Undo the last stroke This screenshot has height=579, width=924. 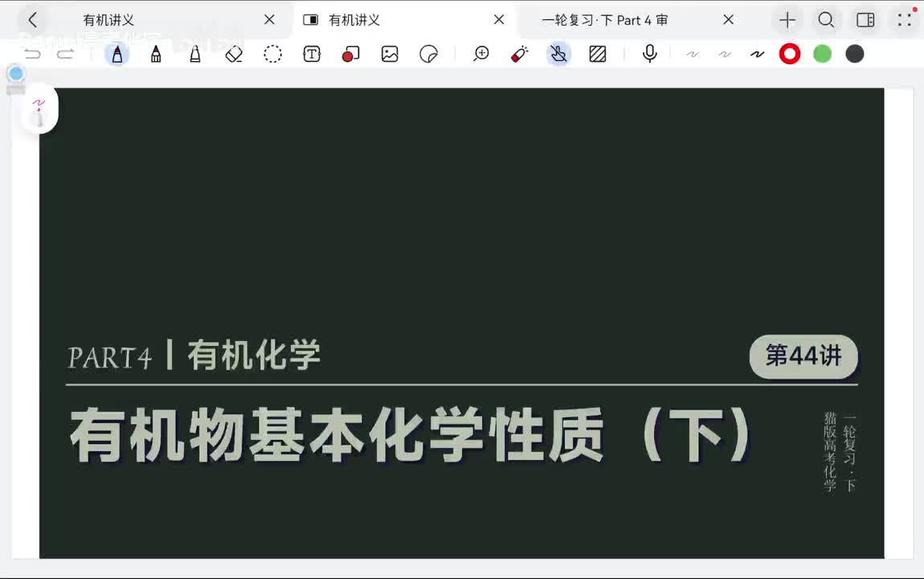(32, 54)
